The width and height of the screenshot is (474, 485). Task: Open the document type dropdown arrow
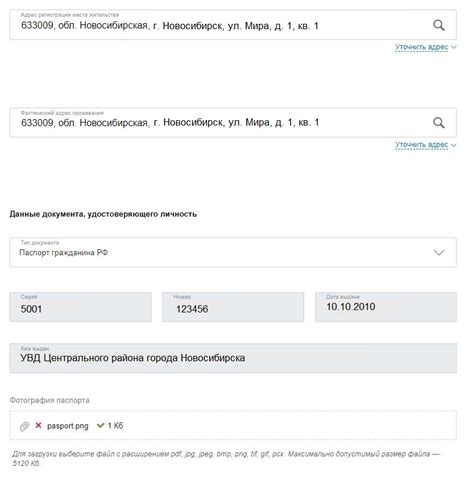tap(439, 252)
